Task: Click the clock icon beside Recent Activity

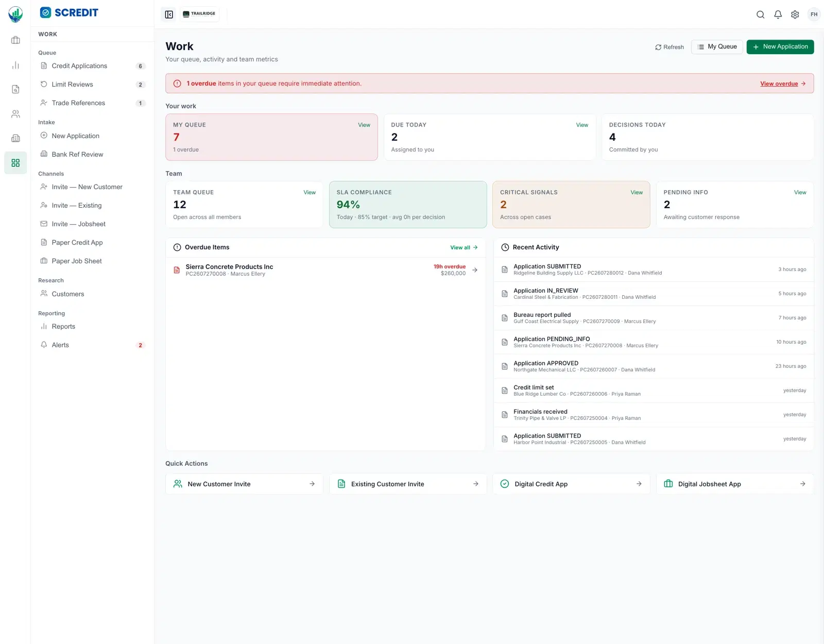Action: [x=505, y=248]
